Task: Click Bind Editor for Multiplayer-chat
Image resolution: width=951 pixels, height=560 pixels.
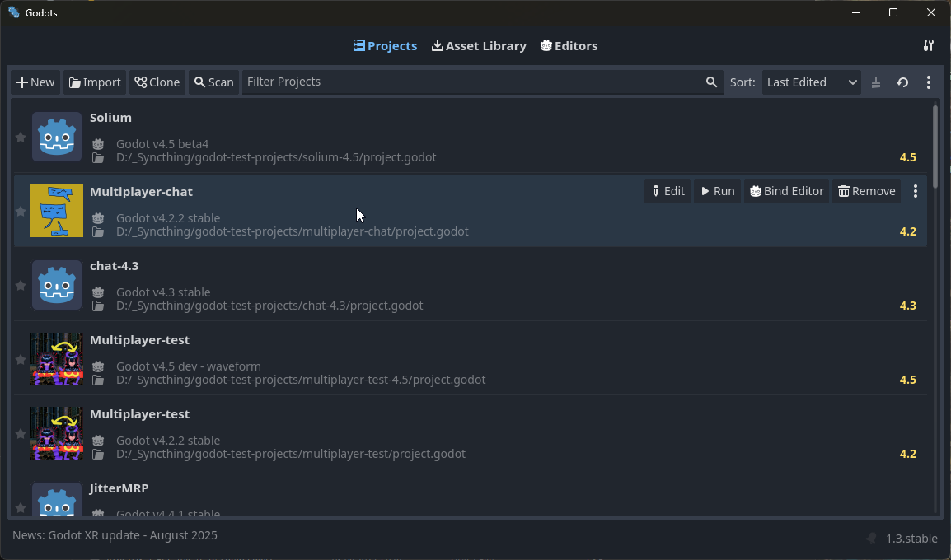Action: [x=786, y=191]
